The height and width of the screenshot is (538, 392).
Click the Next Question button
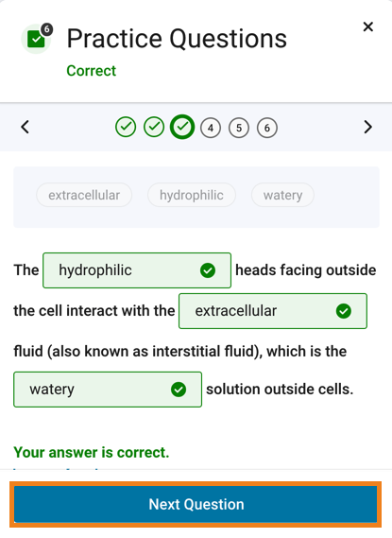pyautogui.click(x=196, y=504)
